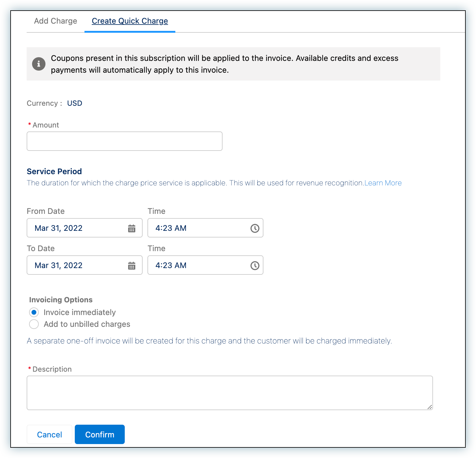Open the From Date calendar picker icon
The height and width of the screenshot is (458, 476).
click(132, 228)
